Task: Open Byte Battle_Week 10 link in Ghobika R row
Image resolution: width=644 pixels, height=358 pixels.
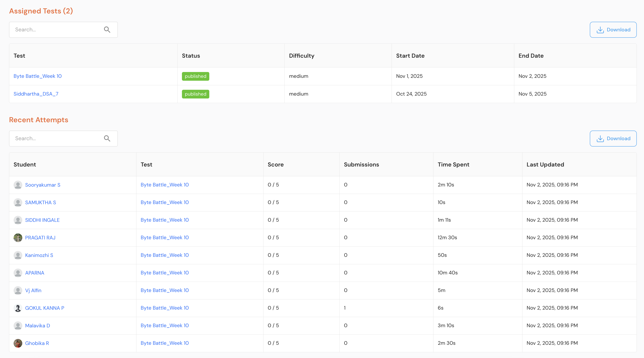Action: (165, 343)
